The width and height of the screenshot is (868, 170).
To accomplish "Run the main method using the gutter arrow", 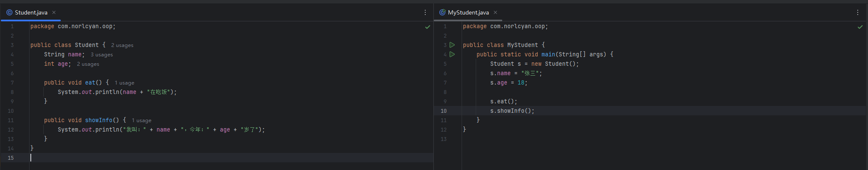I will [x=452, y=54].
